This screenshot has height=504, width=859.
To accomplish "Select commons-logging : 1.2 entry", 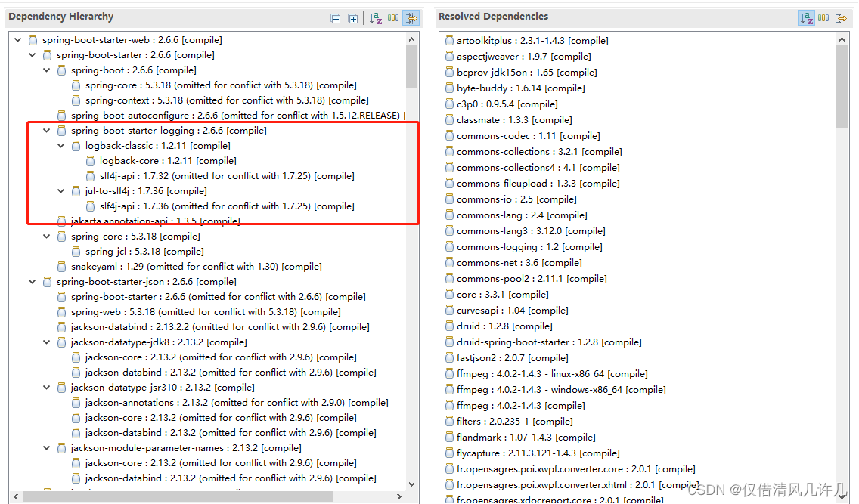I will click(x=529, y=247).
